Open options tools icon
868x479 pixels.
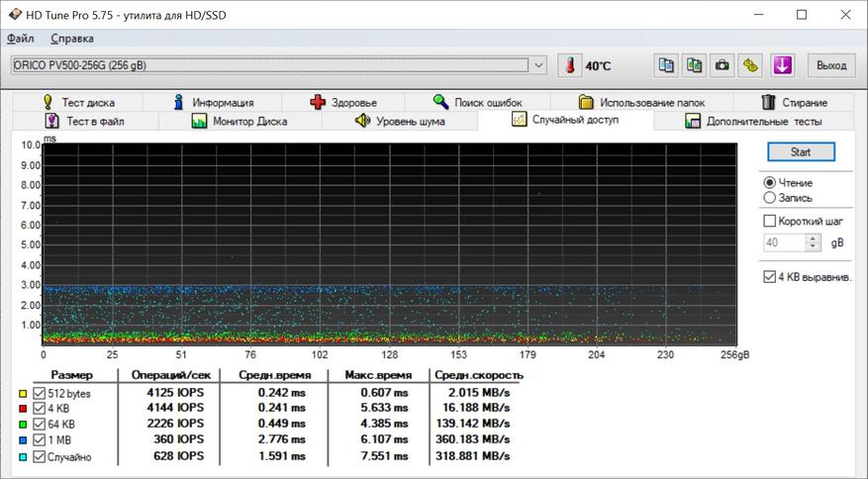click(750, 65)
